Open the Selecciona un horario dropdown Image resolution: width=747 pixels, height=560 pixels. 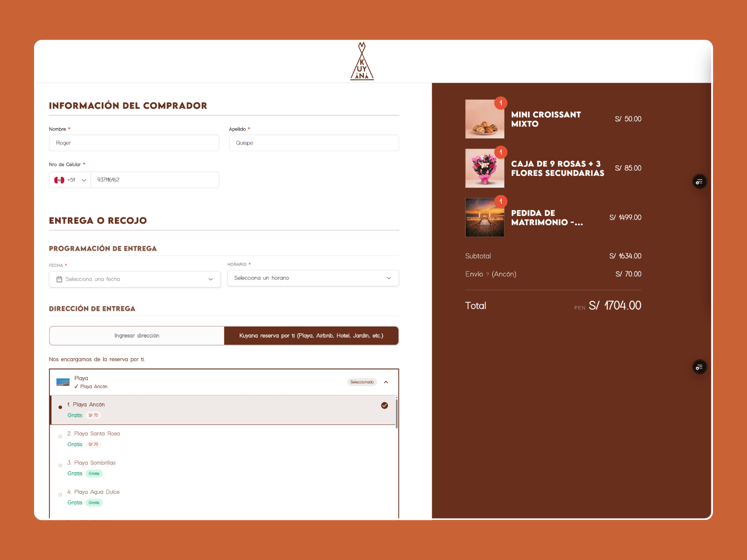313,278
